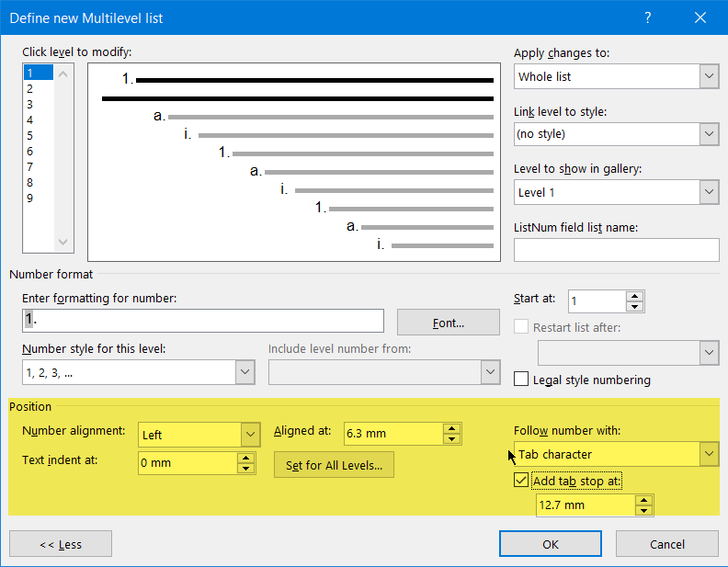Click Set for All Levels... button
This screenshot has height=567, width=728.
334,465
